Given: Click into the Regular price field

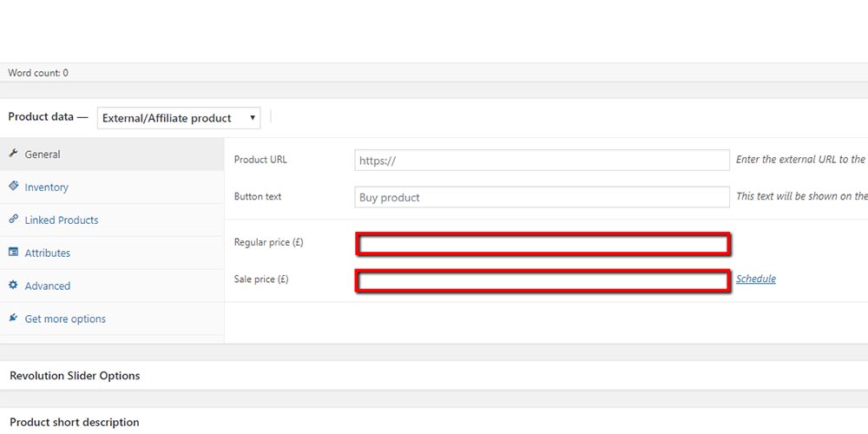Looking at the screenshot, I should click(x=542, y=244).
